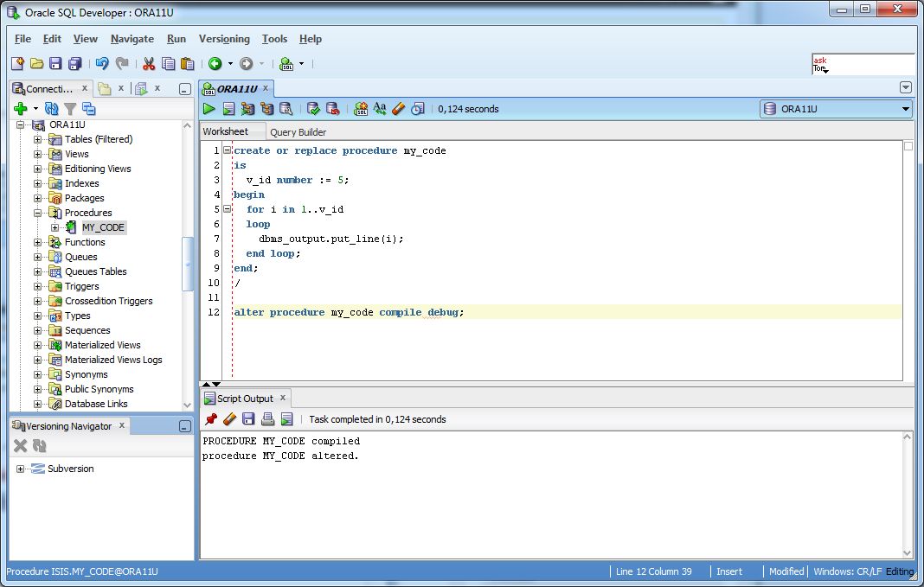The width and height of the screenshot is (924, 587).
Task: Click the SQL Tuning Advisor icon
Action: (x=286, y=108)
